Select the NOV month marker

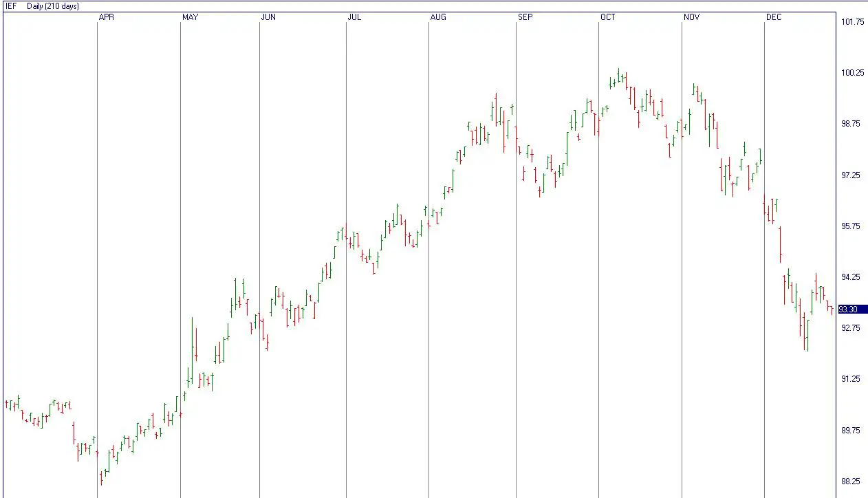click(691, 17)
